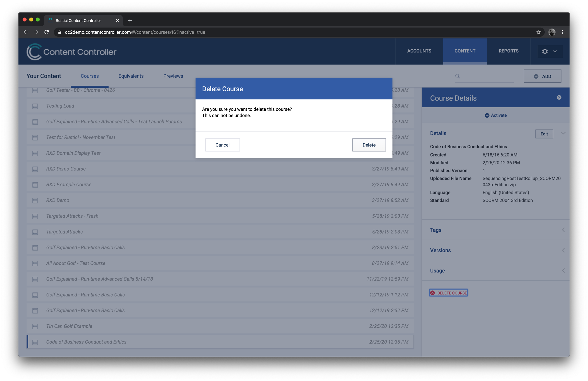Click the site lock icon
This screenshot has height=381, width=588.
(60, 32)
